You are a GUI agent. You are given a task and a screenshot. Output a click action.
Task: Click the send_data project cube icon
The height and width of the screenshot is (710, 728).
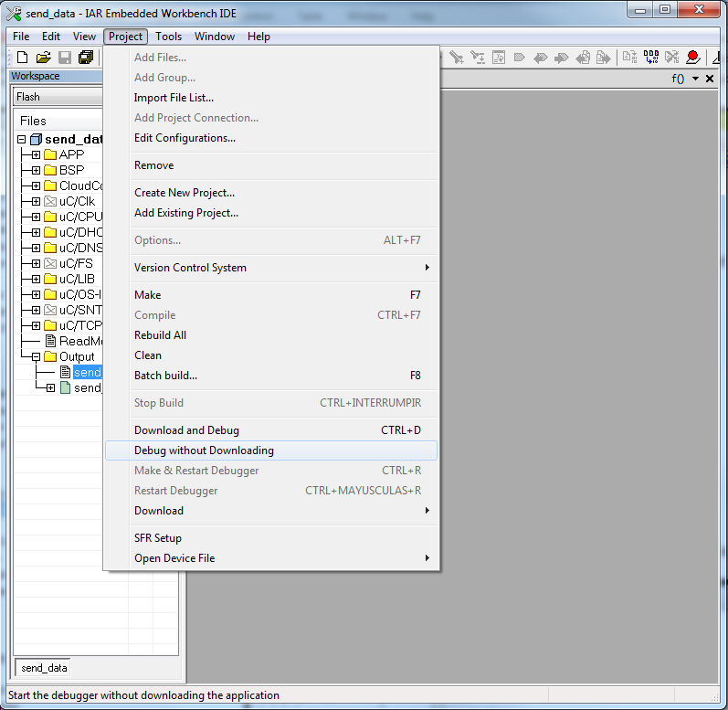pos(36,140)
